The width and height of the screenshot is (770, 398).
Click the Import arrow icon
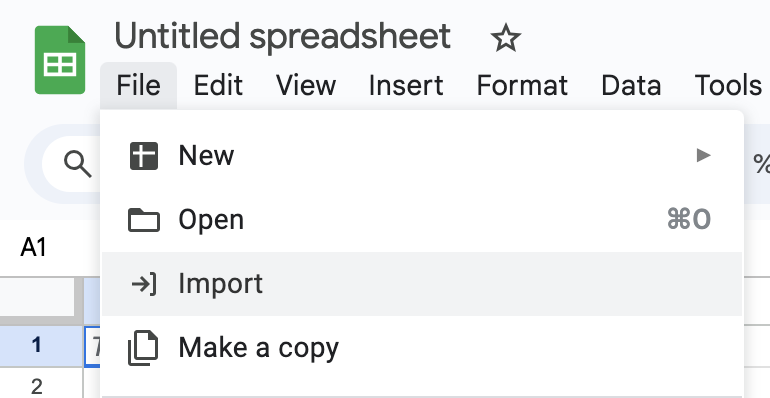[144, 284]
